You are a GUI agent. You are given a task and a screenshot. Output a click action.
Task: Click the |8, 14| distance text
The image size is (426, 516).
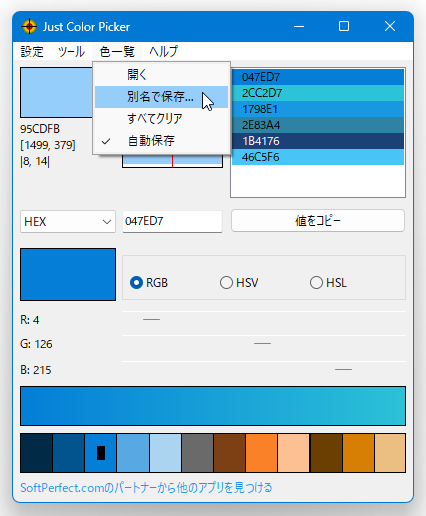click(35, 161)
